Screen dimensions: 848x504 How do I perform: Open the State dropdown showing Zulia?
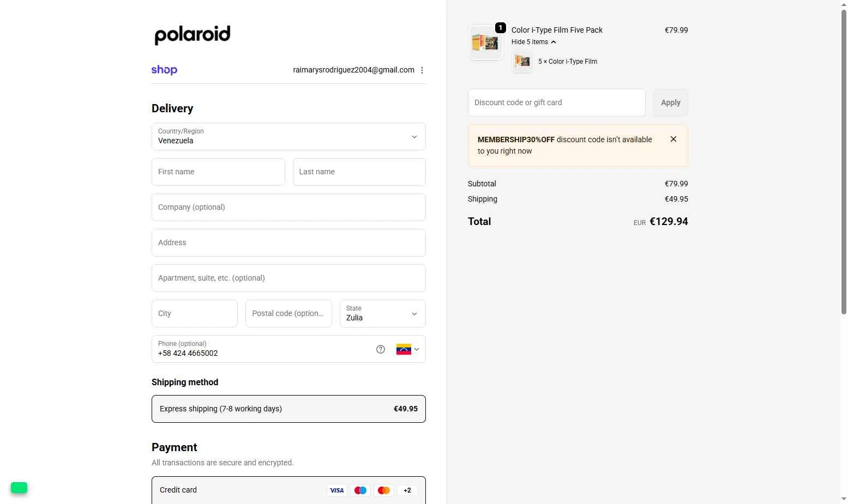pyautogui.click(x=383, y=314)
